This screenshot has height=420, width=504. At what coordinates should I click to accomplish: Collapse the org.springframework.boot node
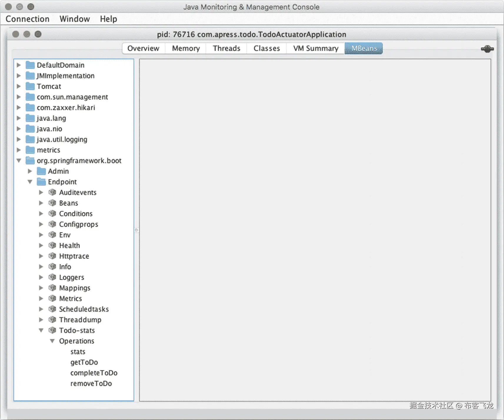tap(19, 161)
